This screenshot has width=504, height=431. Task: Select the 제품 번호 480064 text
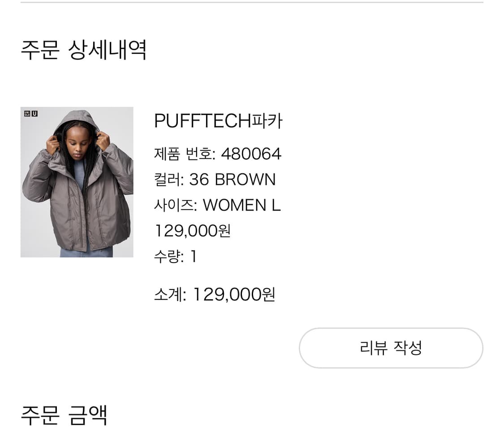pyautogui.click(x=216, y=154)
